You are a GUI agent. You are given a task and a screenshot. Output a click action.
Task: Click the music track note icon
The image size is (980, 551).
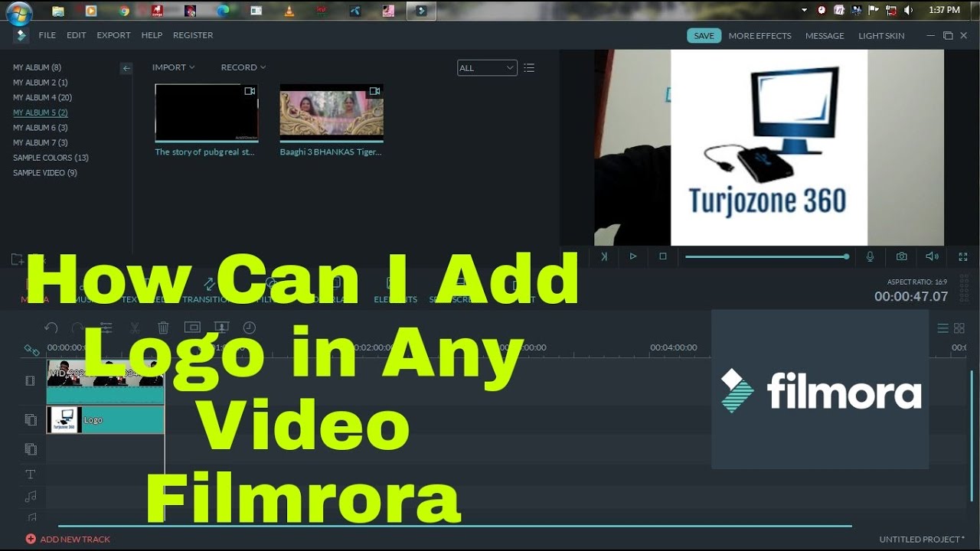tap(31, 497)
